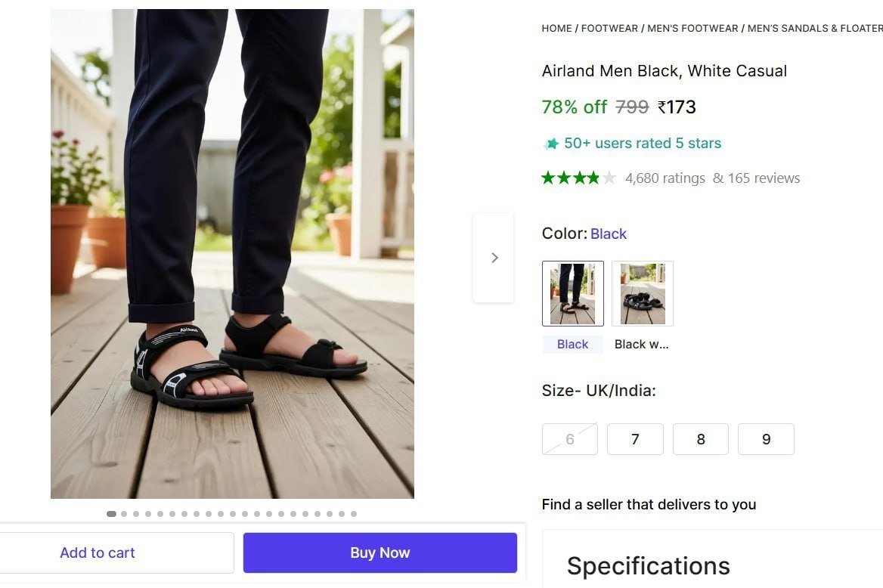This screenshot has width=883, height=588.
Task: Add the sandals to cart
Action: [98, 552]
